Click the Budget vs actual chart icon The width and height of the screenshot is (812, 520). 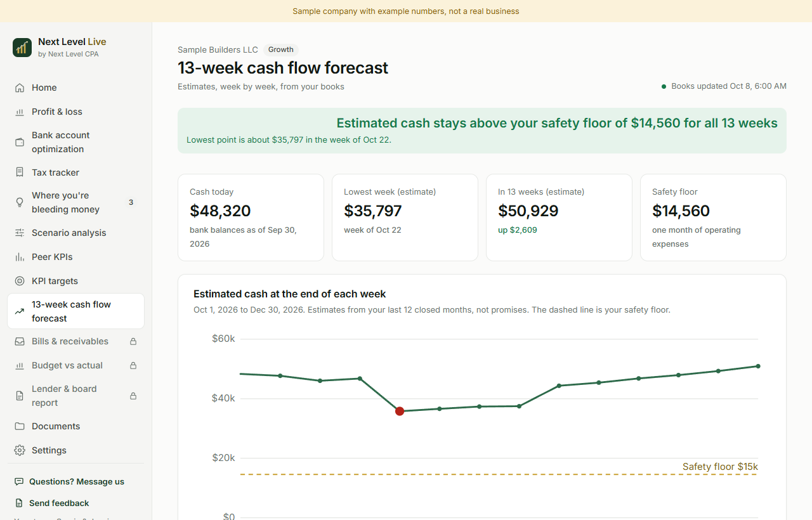(20, 365)
